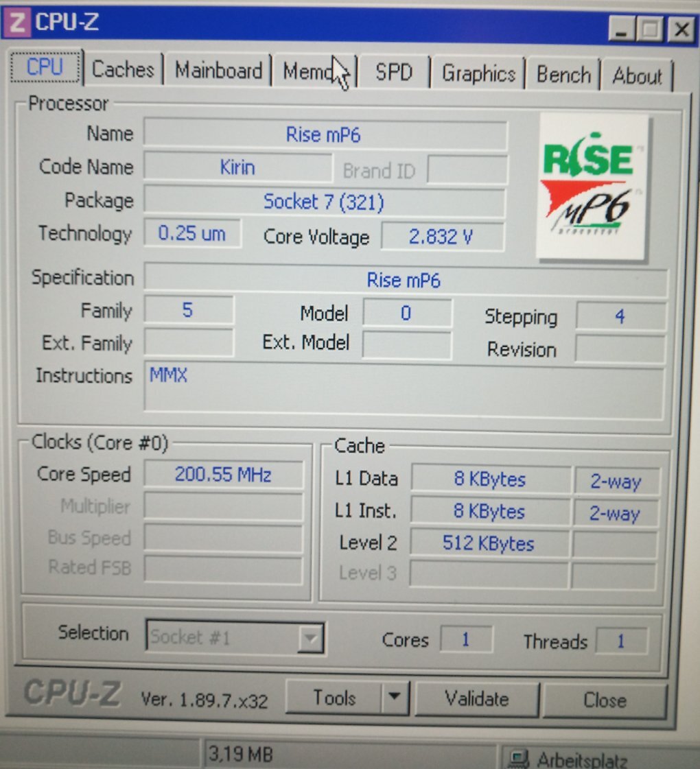Open the Caches tab
The height and width of the screenshot is (769, 700).
(x=123, y=69)
